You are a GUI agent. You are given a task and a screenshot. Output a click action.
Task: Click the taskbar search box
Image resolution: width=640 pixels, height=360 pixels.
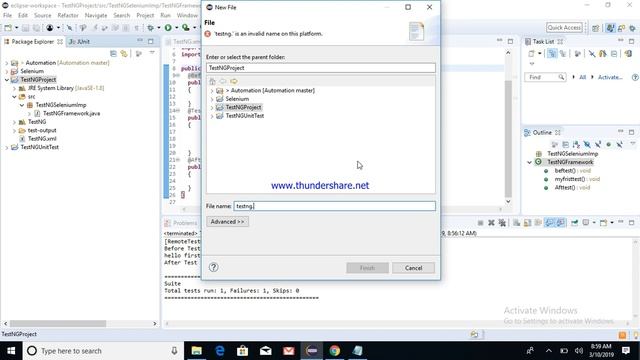(x=102, y=351)
